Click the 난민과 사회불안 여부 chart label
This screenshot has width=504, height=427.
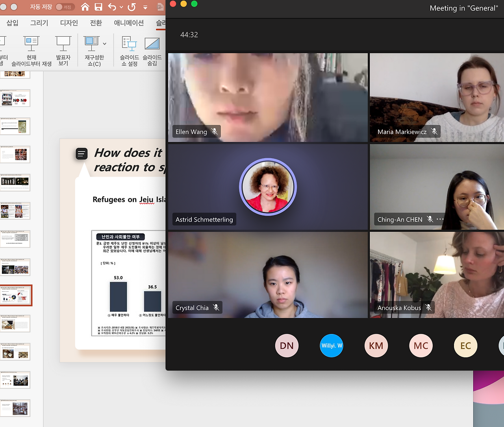(120, 237)
